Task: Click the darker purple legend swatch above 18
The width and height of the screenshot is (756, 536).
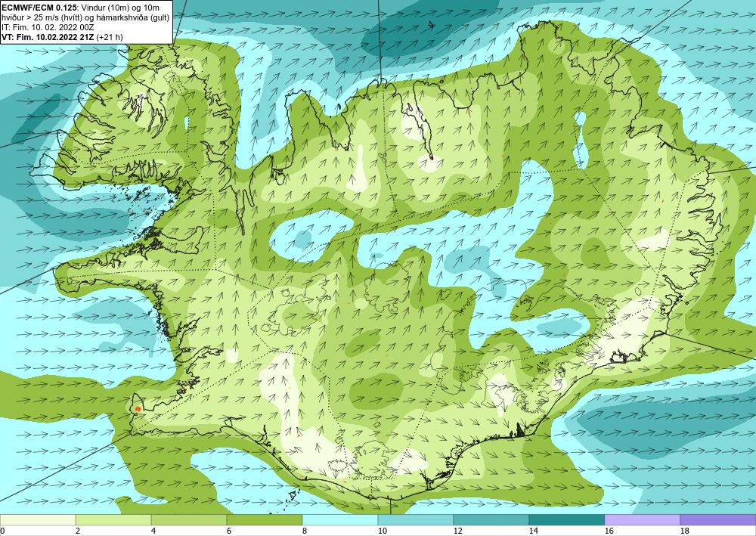Action: [x=718, y=520]
